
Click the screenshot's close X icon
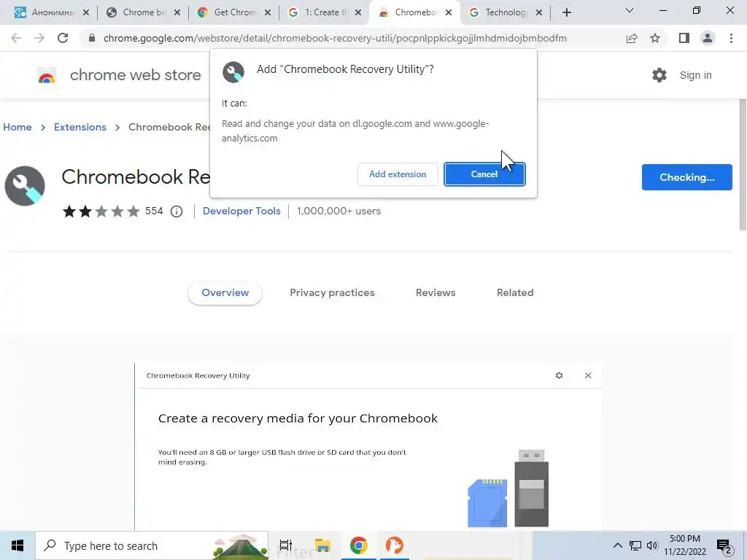(x=589, y=376)
